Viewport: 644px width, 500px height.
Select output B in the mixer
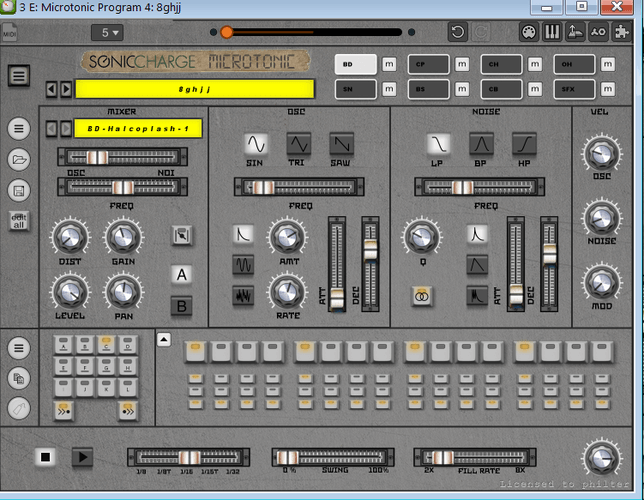pos(182,306)
